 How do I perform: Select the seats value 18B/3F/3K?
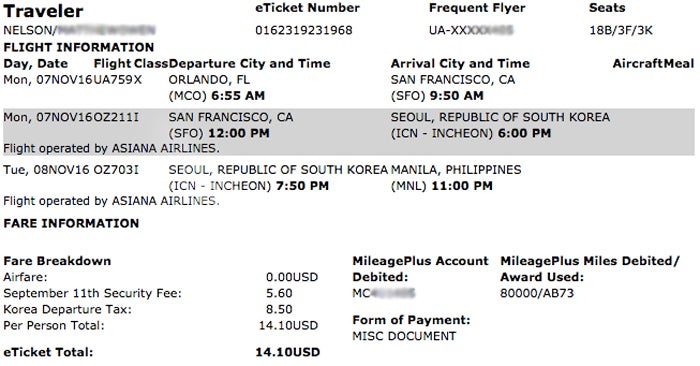621,30
